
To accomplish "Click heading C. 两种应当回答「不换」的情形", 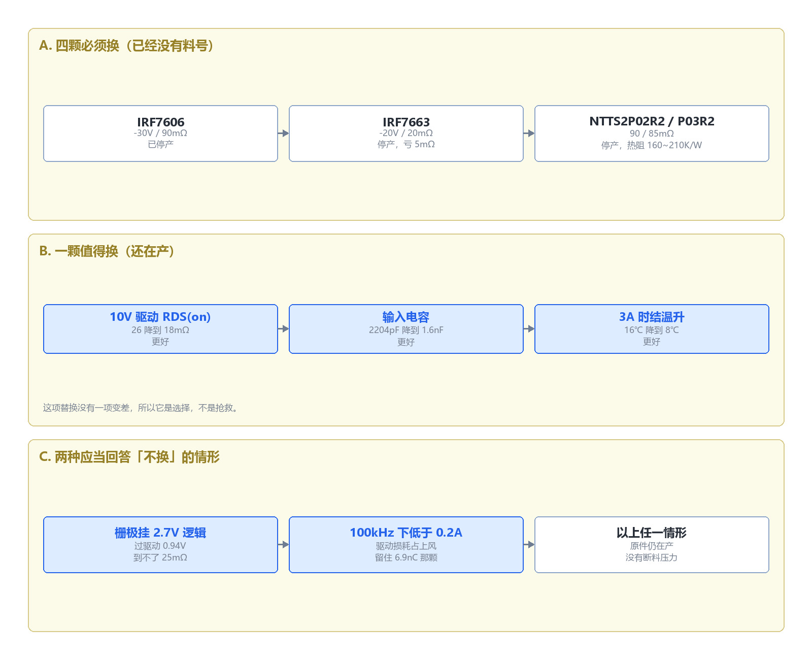I will [x=129, y=457].
